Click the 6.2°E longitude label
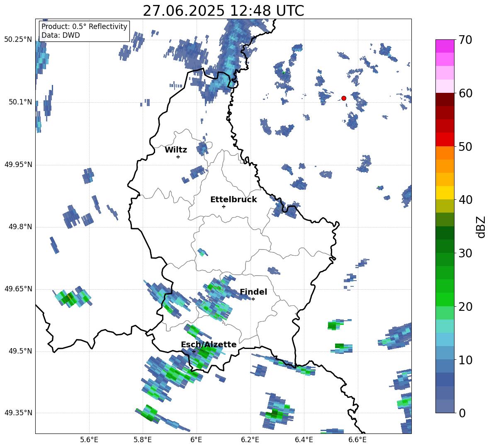The image size is (491, 448). pyautogui.click(x=250, y=440)
